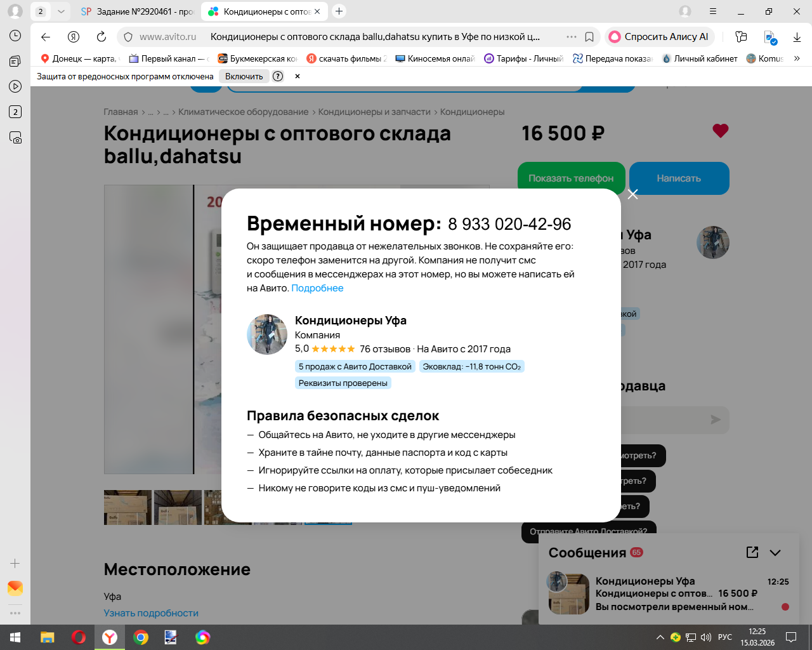Open messages in separate window icon

[752, 552]
